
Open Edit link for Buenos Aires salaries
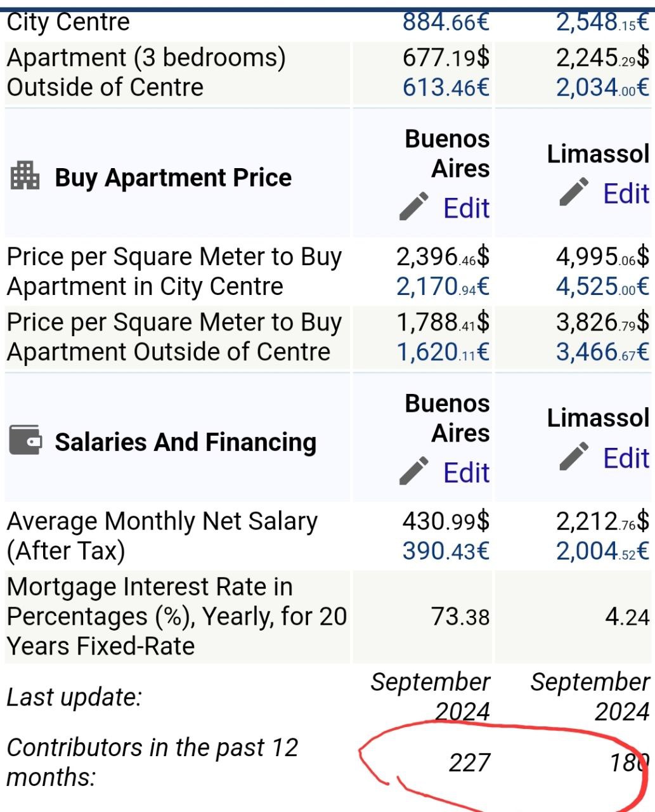point(466,473)
